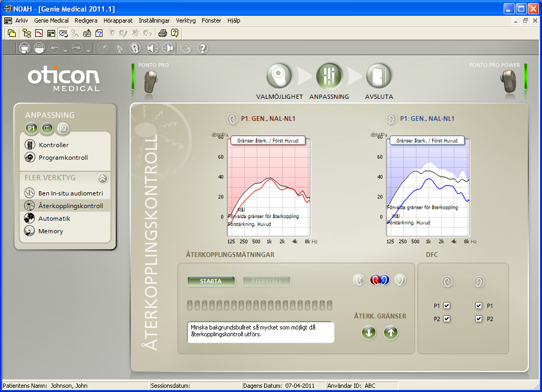This screenshot has width=542, height=392.
Task: Click the Automatik icon in the Fler Verktyg list
Action: pyautogui.click(x=29, y=218)
